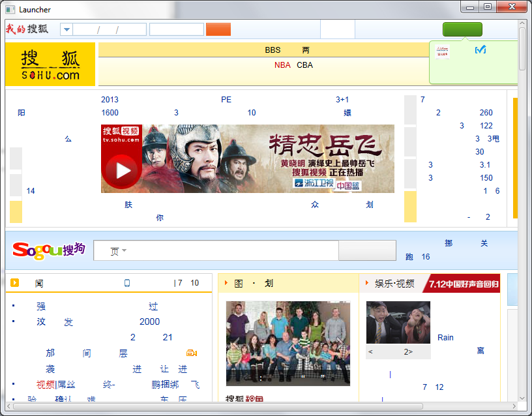The image size is (532, 416).
Task: Click the Sohu.com logo
Action: [50, 65]
